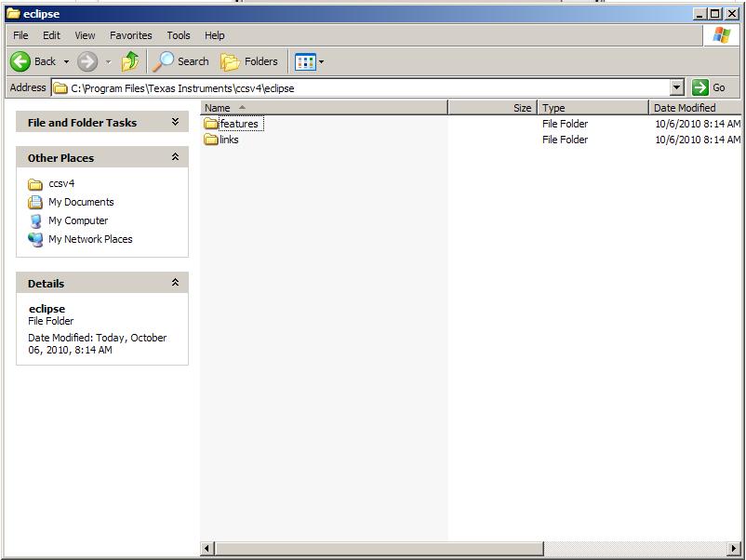
Task: Minimize the eclipse window
Action: [699, 14]
